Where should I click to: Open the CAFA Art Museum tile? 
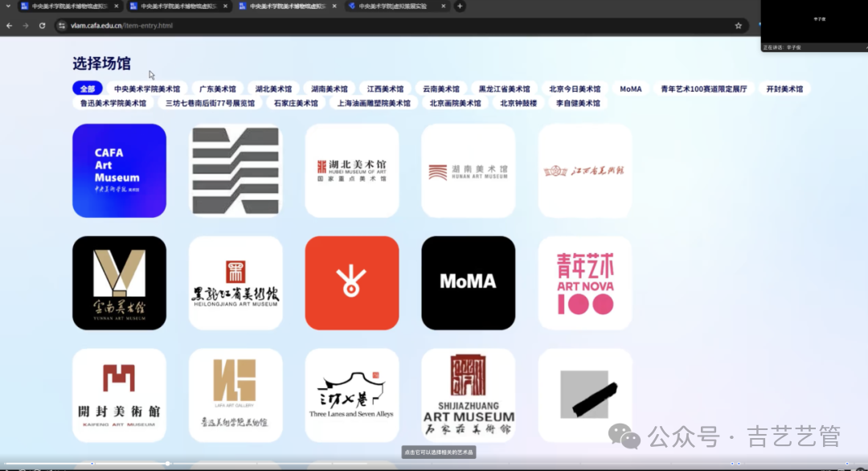pos(119,170)
